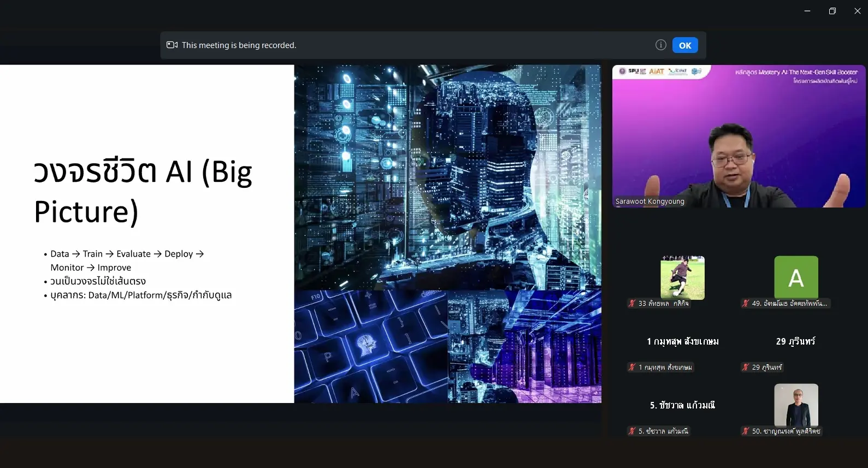Click the '29 ภูรินทร์' participant tile

[795, 342]
